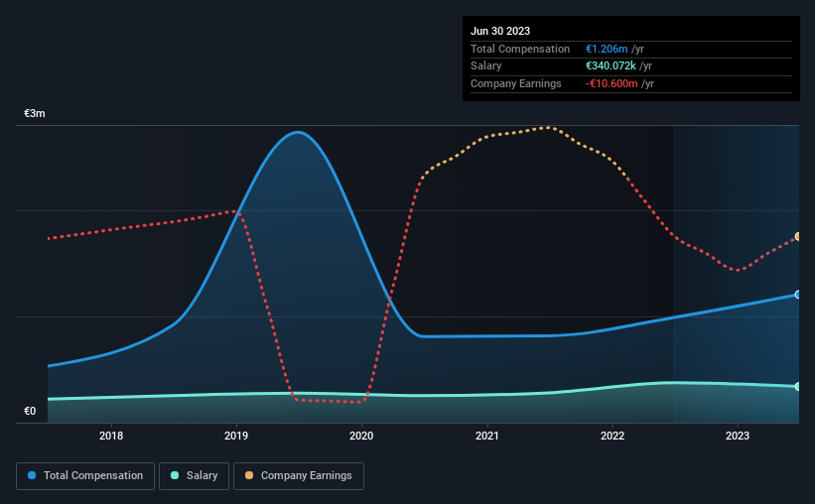815x504 pixels.
Task: Click the -€10.600m company earnings value
Action: (611, 83)
